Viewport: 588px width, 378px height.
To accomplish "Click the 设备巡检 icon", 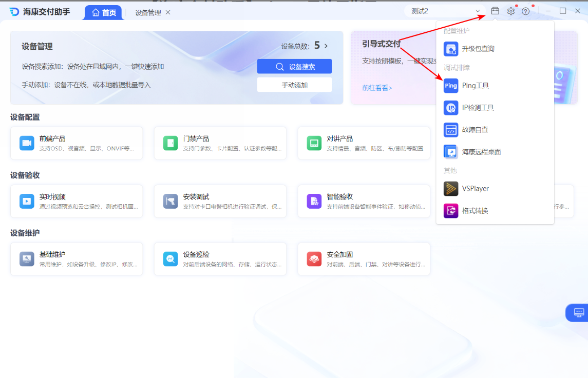I will (x=170, y=259).
